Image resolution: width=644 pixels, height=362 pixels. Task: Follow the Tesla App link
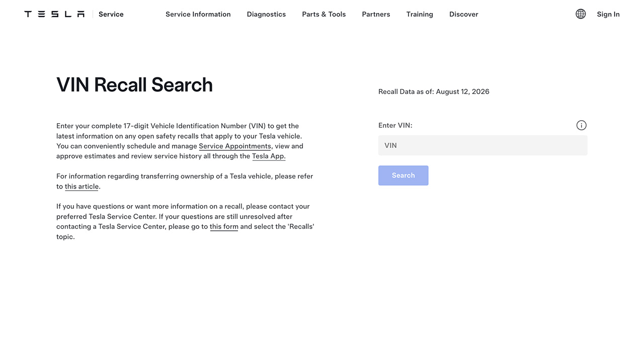coord(269,156)
